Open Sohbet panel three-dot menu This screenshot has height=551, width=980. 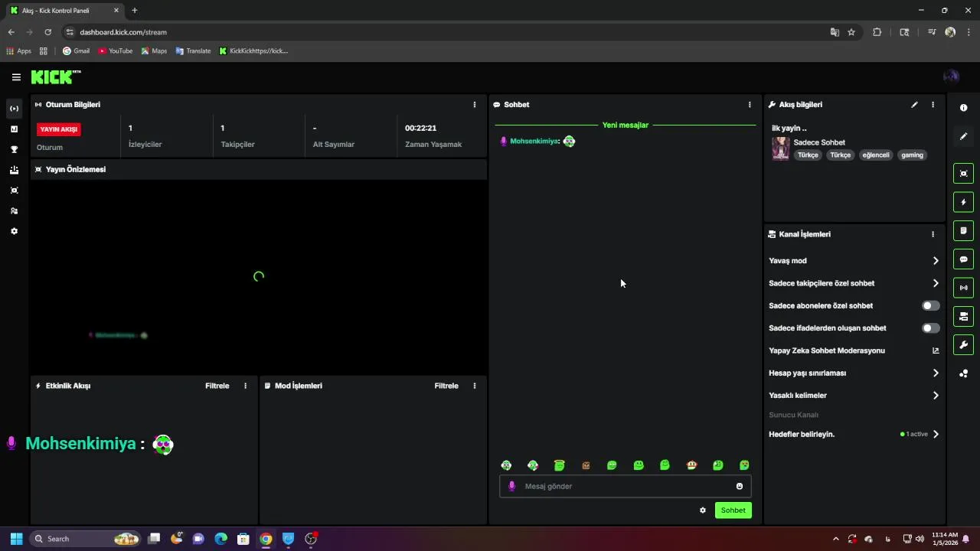point(750,105)
